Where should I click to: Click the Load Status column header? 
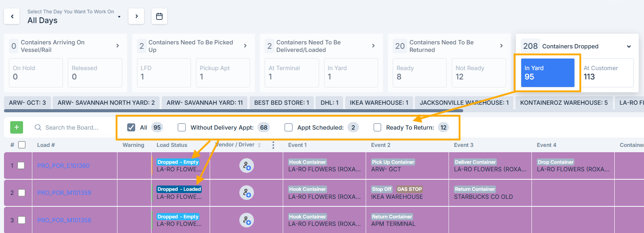172,145
